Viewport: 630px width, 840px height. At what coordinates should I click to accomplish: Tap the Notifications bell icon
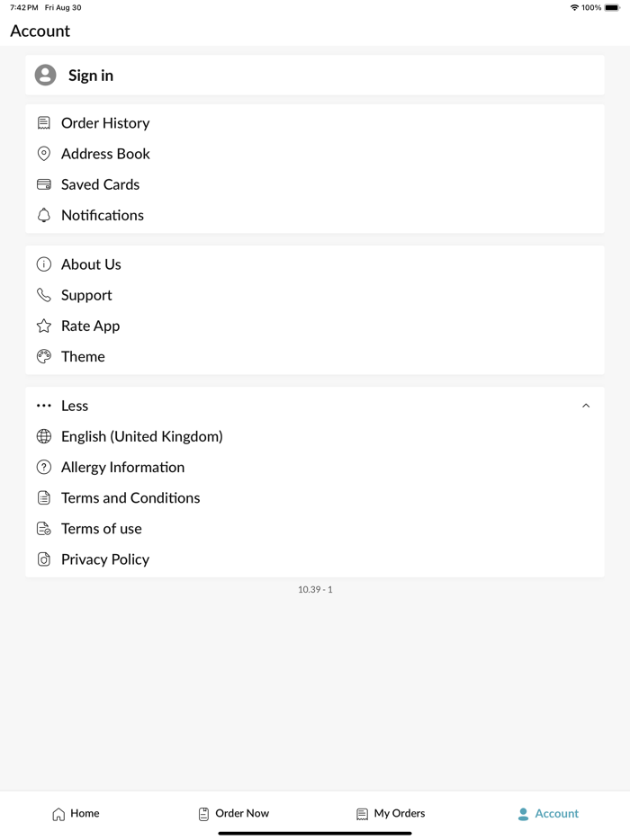[44, 215]
